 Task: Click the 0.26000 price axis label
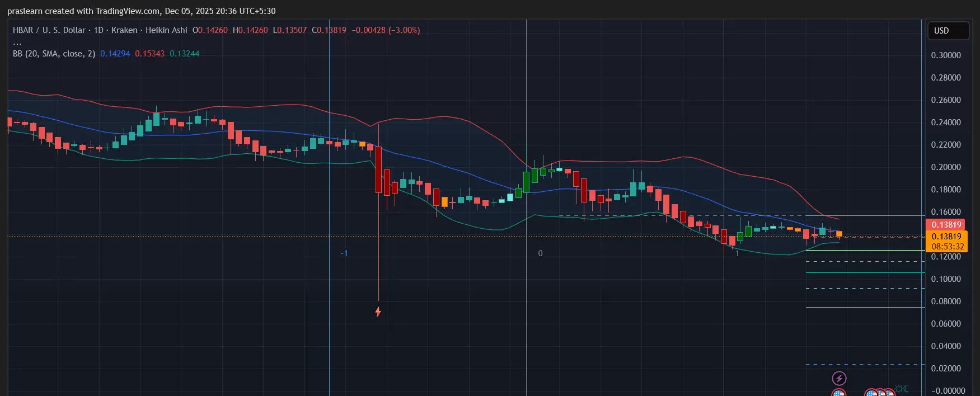[x=946, y=100]
